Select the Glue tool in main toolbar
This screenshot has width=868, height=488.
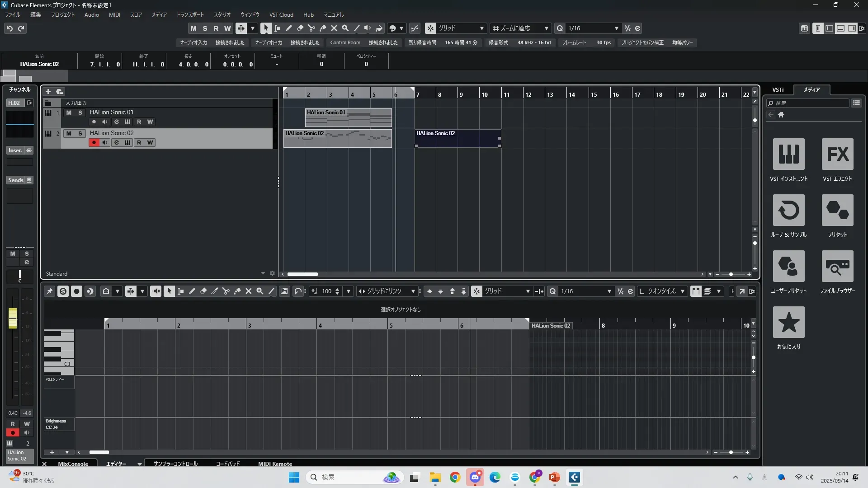(x=323, y=28)
